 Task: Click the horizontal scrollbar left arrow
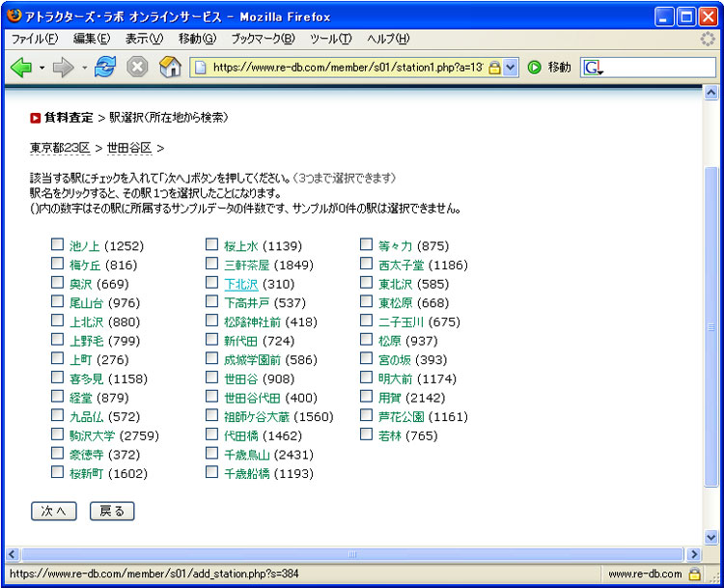[13, 554]
